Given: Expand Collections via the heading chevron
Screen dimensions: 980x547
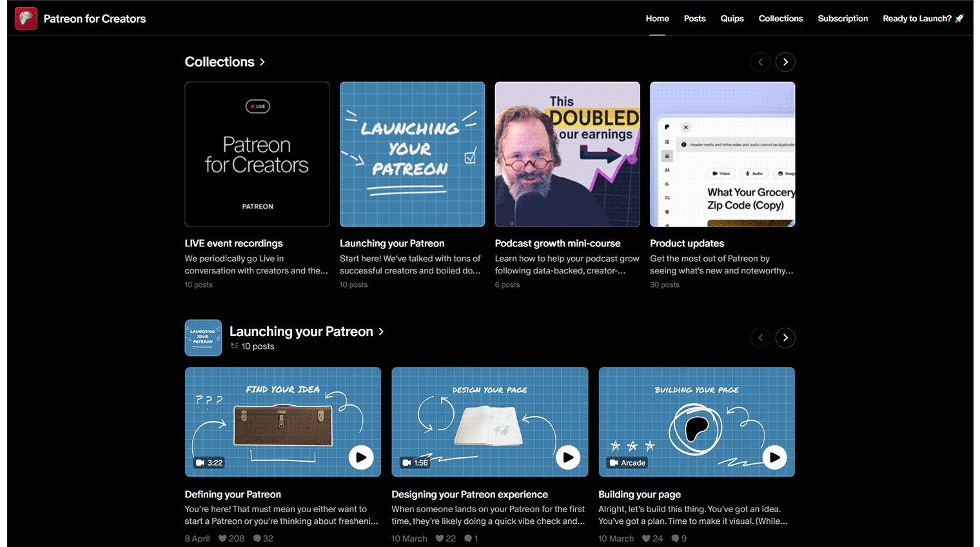Looking at the screenshot, I should [x=262, y=62].
